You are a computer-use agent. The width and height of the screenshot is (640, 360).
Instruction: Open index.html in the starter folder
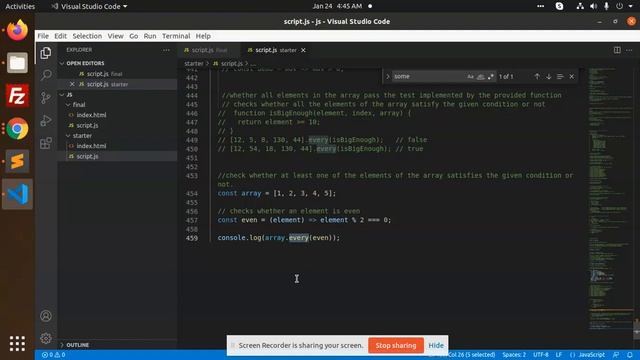pyautogui.click(x=91, y=146)
